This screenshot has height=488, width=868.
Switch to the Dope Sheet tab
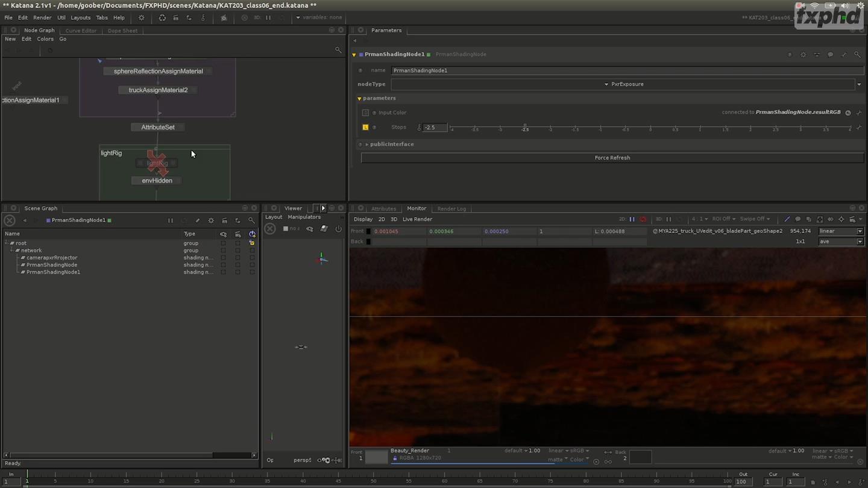pyautogui.click(x=122, y=31)
